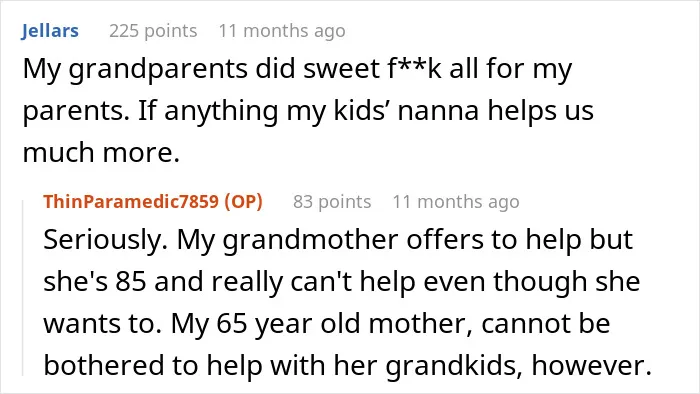
Task: Click the 83 points score
Action: pyautogui.click(x=332, y=202)
